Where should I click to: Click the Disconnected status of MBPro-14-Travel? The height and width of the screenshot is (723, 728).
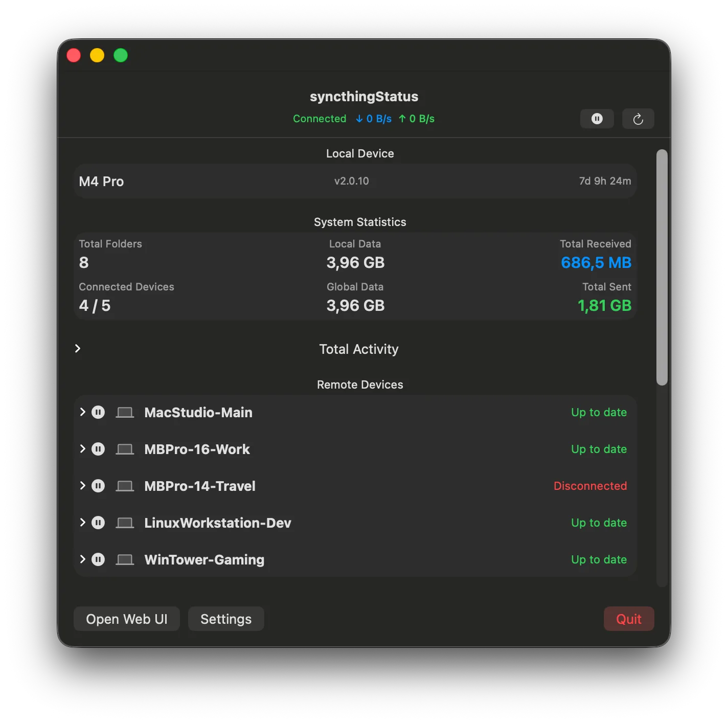point(590,486)
